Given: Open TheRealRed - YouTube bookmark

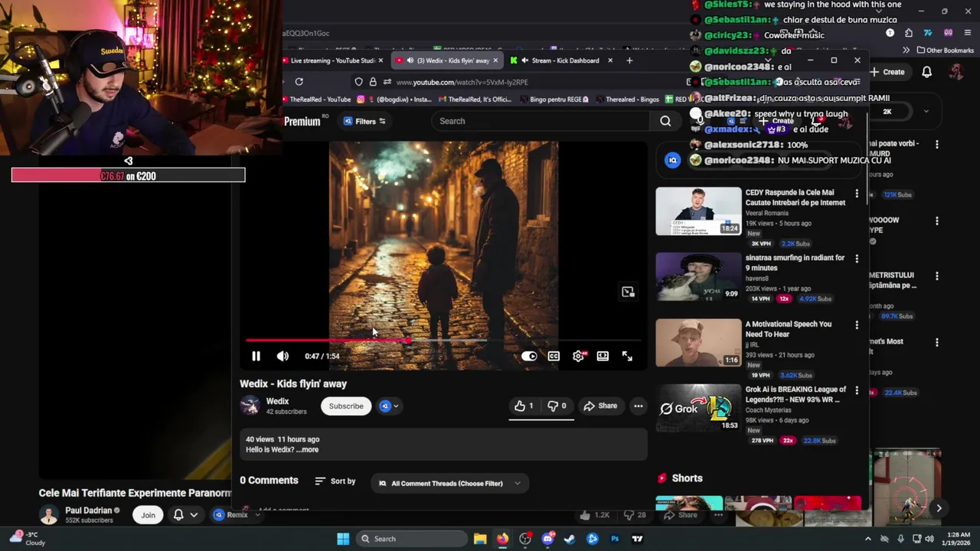Looking at the screenshot, I should tap(315, 99).
